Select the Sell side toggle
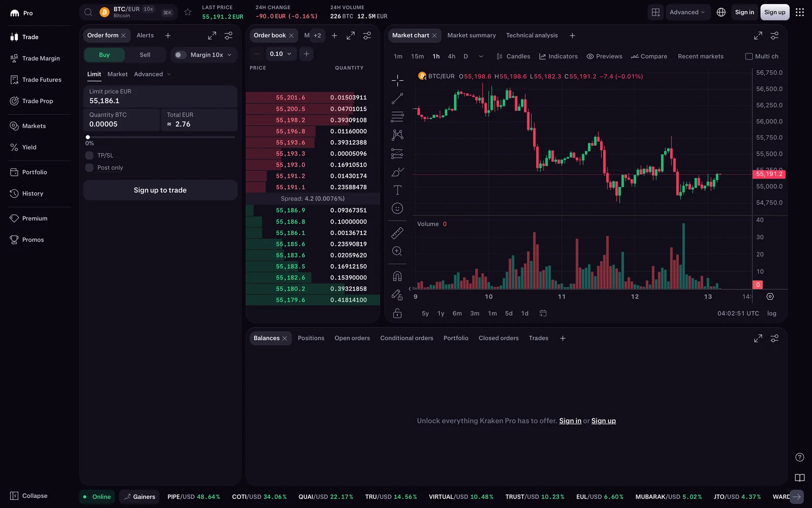The height and width of the screenshot is (508, 812). click(145, 55)
